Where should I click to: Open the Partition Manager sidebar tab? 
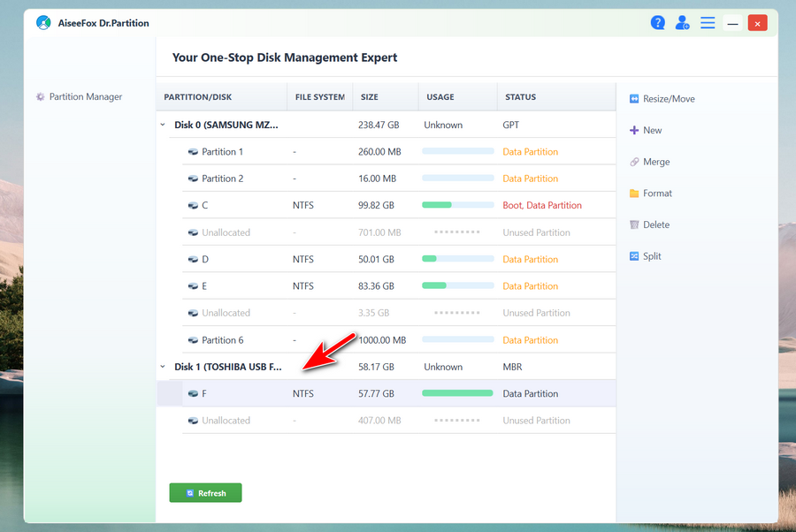[x=80, y=97]
